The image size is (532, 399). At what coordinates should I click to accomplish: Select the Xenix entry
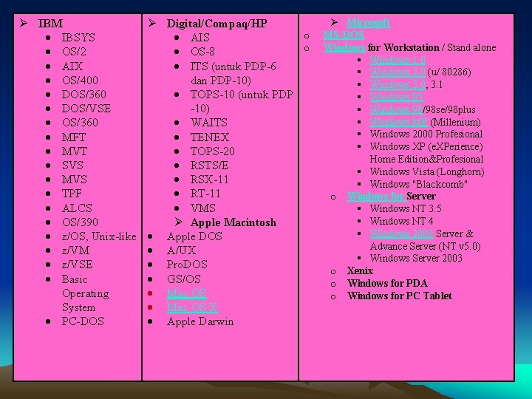pos(360,270)
